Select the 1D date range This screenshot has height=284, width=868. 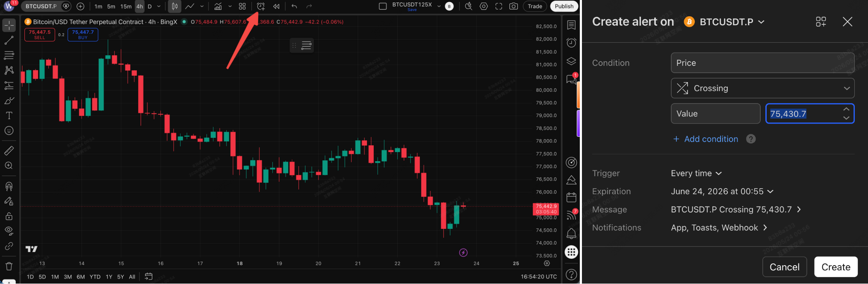pyautogui.click(x=30, y=277)
